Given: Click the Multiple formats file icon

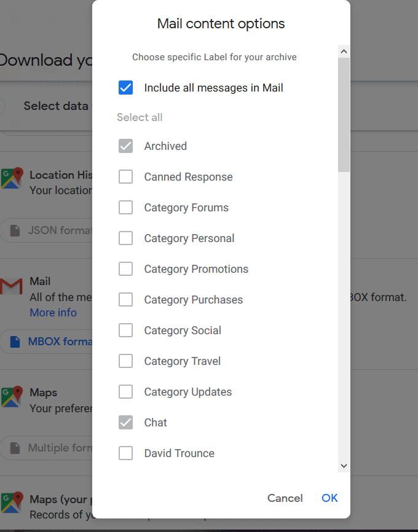Looking at the screenshot, I should click(15, 448).
